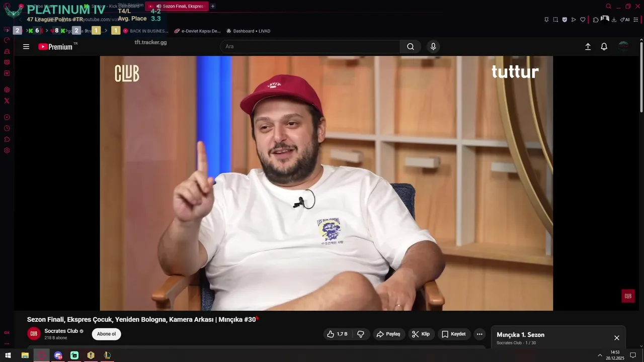This screenshot has height=362, width=644.
Task: Open browser downloads icon
Action: coord(614,20)
